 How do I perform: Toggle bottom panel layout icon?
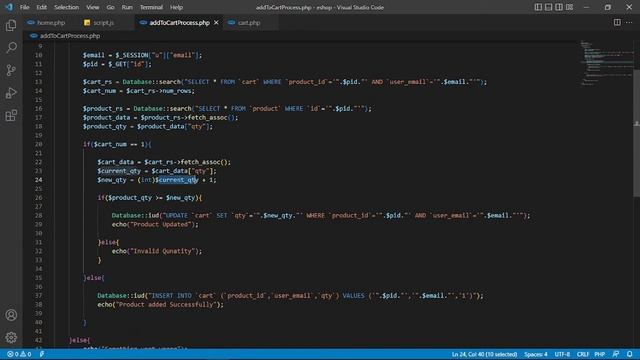(549, 7)
